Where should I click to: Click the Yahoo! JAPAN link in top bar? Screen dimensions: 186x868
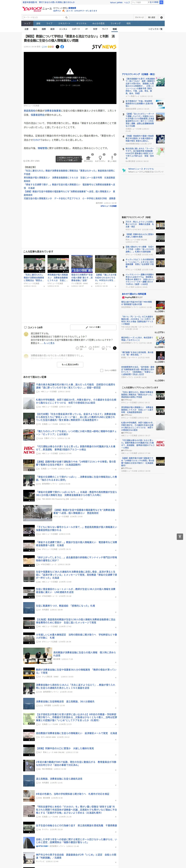pos(116,2)
